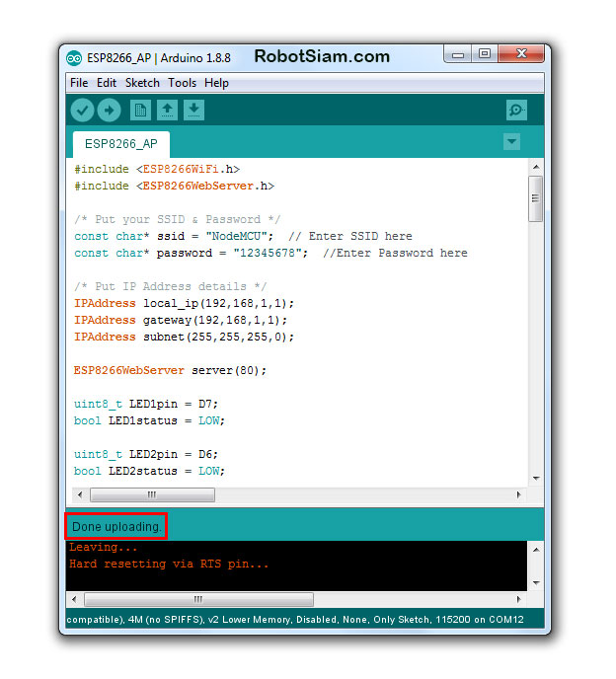Save the sketch with the Save icon
Viewport: 616px width, 679px height.
[x=194, y=110]
